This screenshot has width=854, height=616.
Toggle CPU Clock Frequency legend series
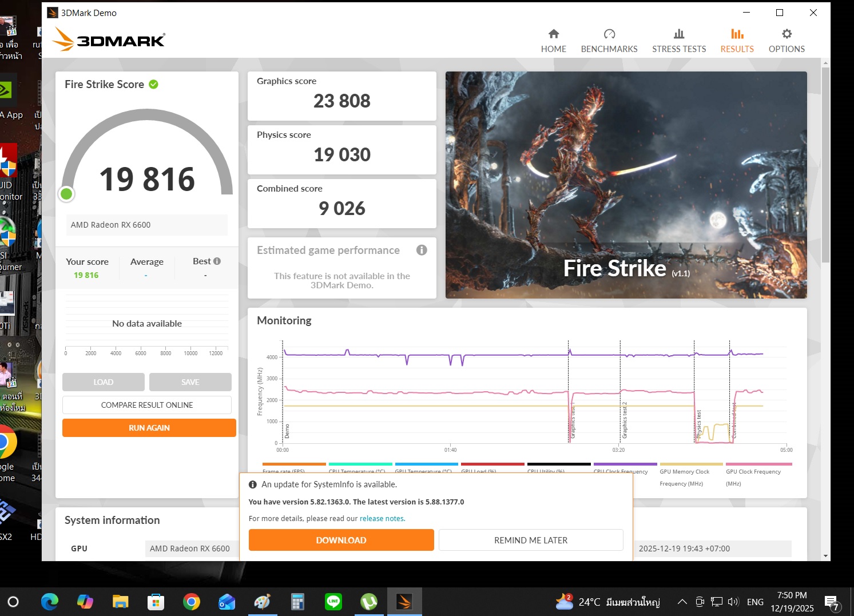point(621,471)
